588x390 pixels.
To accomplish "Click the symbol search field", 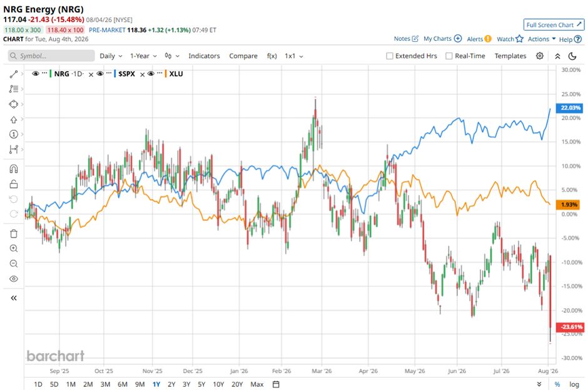I will point(51,56).
